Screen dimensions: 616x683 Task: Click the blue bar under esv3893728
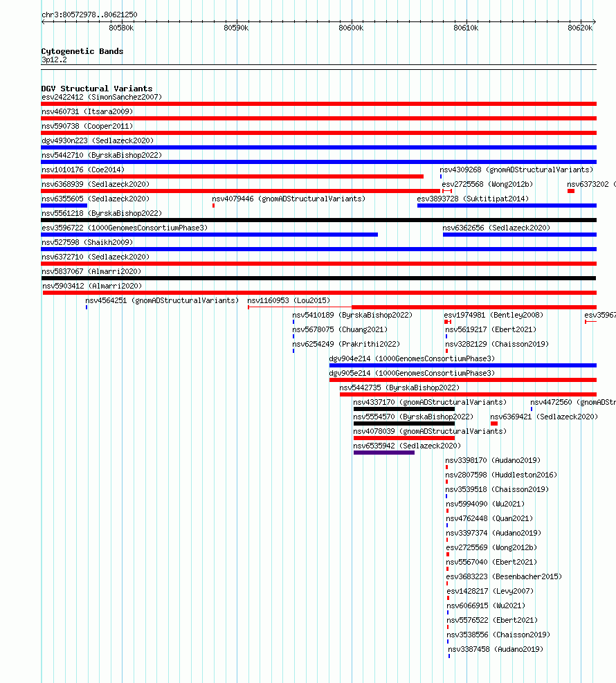point(507,206)
